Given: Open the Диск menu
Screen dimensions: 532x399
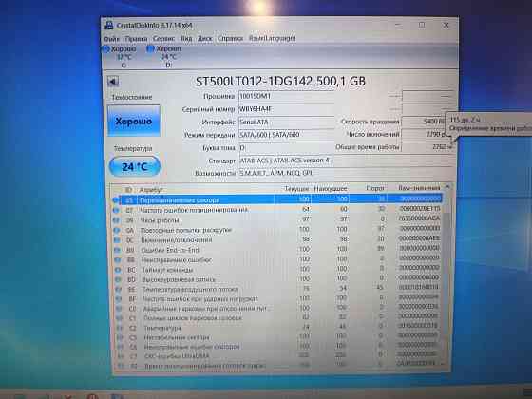Looking at the screenshot, I should click(205, 39).
